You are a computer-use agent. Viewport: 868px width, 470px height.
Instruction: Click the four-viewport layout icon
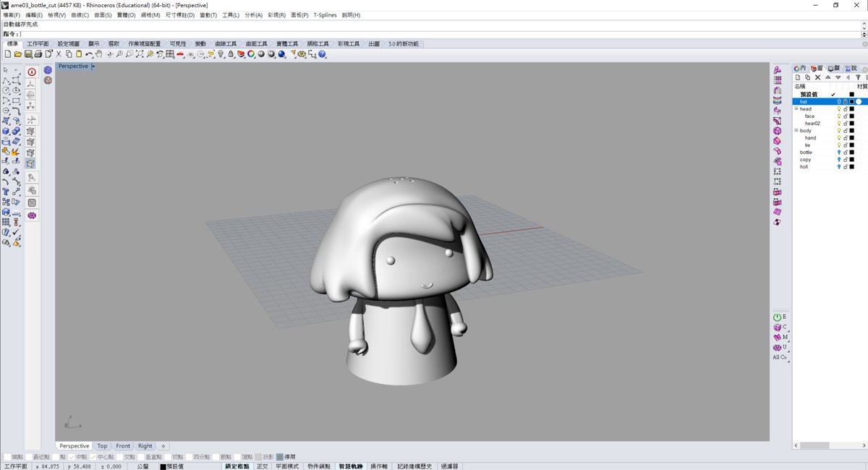click(x=169, y=54)
